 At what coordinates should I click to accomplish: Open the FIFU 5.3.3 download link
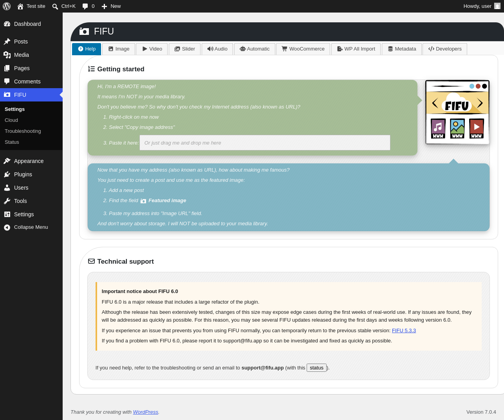[404, 331]
